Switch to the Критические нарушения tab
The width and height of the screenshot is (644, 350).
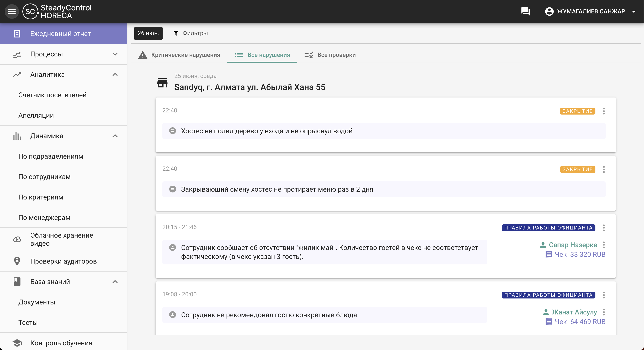tap(179, 55)
